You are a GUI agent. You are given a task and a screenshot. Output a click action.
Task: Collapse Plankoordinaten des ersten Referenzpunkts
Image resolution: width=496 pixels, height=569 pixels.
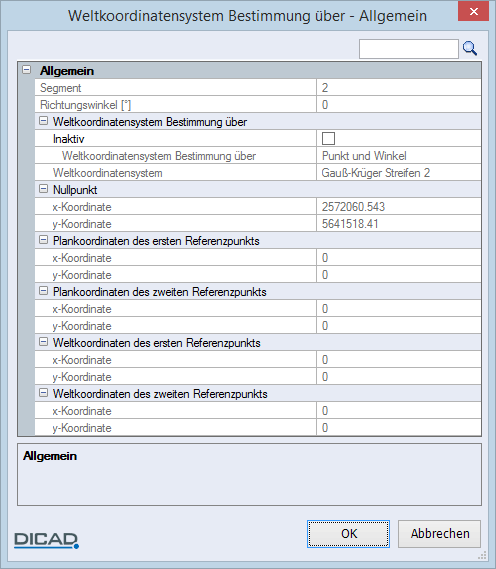pyautogui.click(x=44, y=240)
